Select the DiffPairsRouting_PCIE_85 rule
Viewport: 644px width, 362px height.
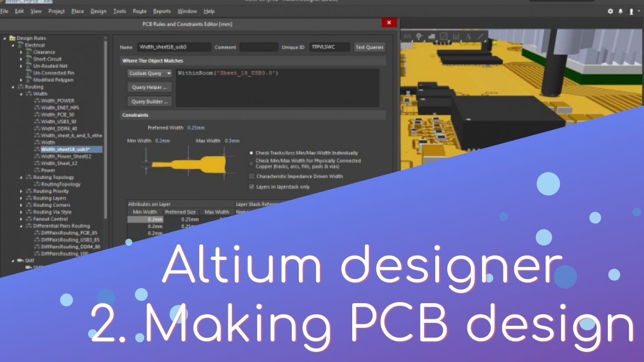point(69,233)
